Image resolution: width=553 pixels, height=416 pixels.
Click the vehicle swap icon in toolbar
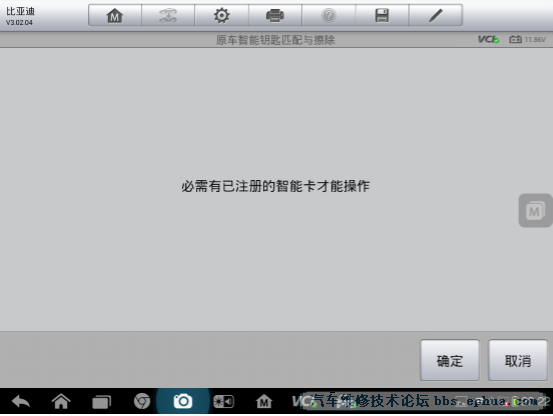tap(168, 16)
